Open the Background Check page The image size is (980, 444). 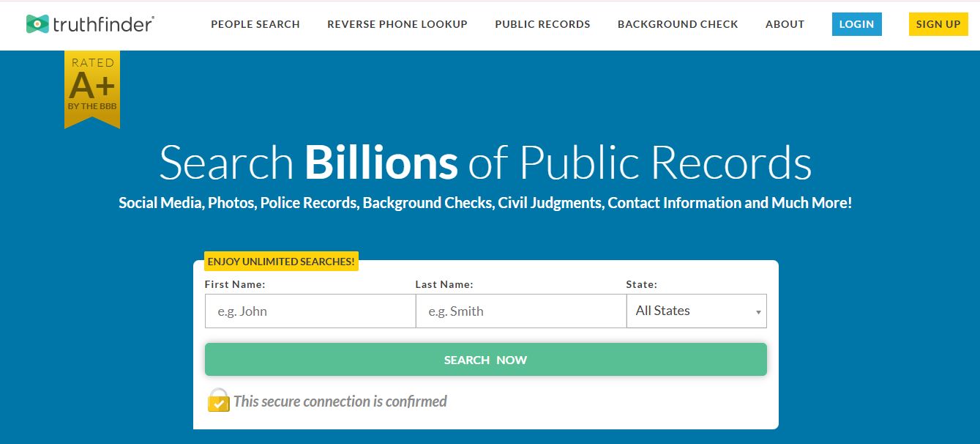pos(678,24)
